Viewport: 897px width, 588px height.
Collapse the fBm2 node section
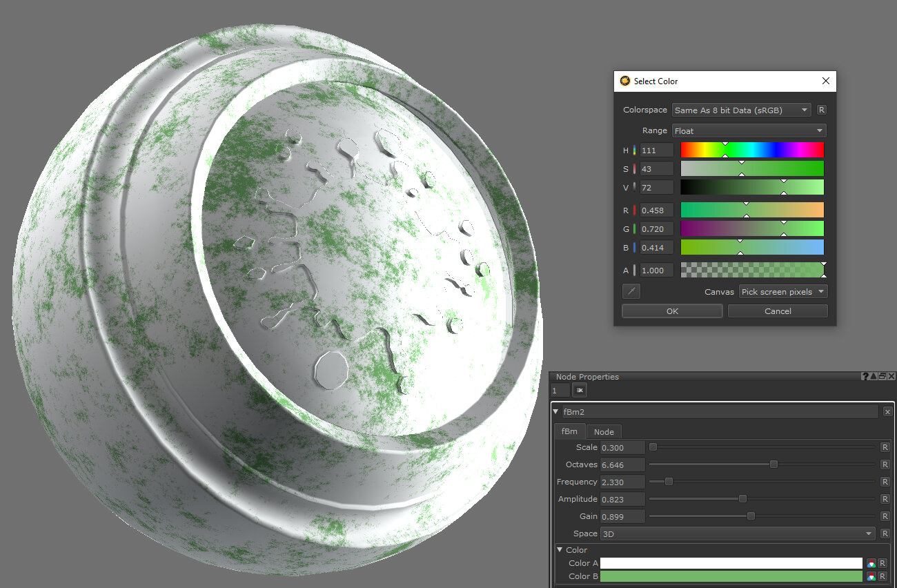[556, 412]
